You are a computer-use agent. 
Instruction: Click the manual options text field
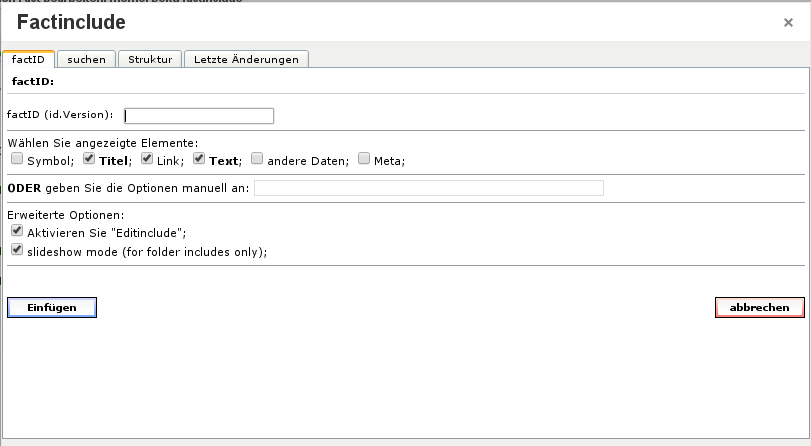tap(429, 188)
